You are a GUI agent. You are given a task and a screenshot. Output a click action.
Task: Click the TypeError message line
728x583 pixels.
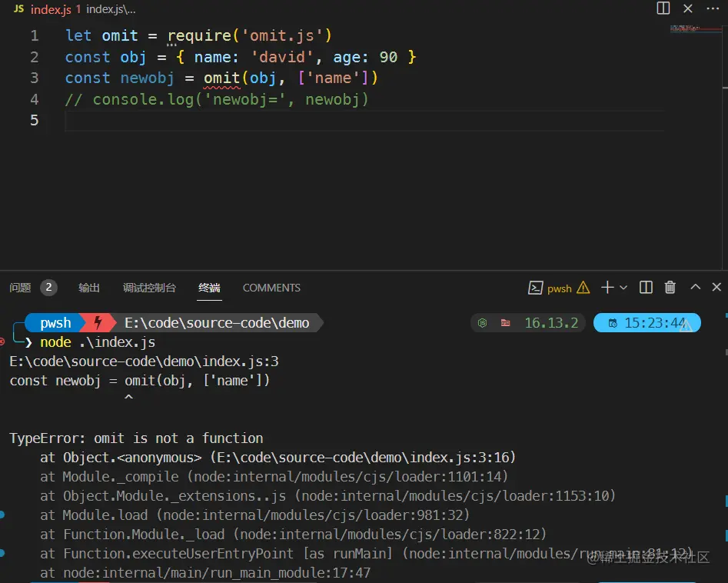click(136, 438)
